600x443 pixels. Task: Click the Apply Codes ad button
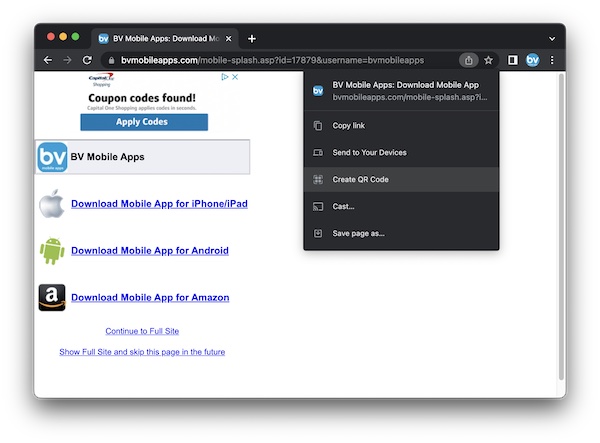144,122
